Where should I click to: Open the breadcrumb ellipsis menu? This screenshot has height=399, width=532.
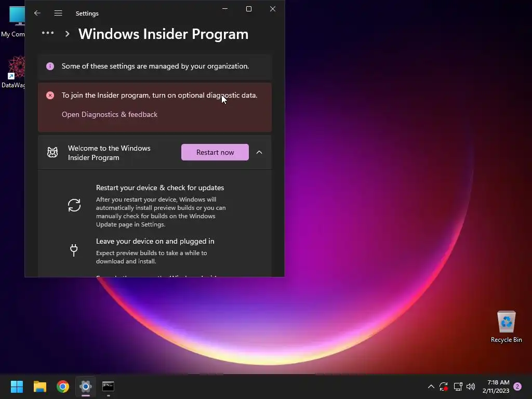click(x=48, y=33)
